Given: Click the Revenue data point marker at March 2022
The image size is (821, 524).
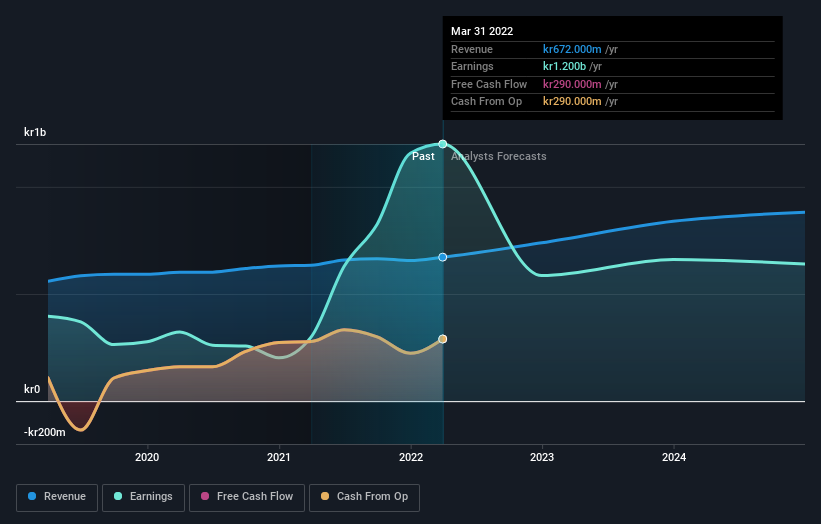Looking at the screenshot, I should click(442, 257).
